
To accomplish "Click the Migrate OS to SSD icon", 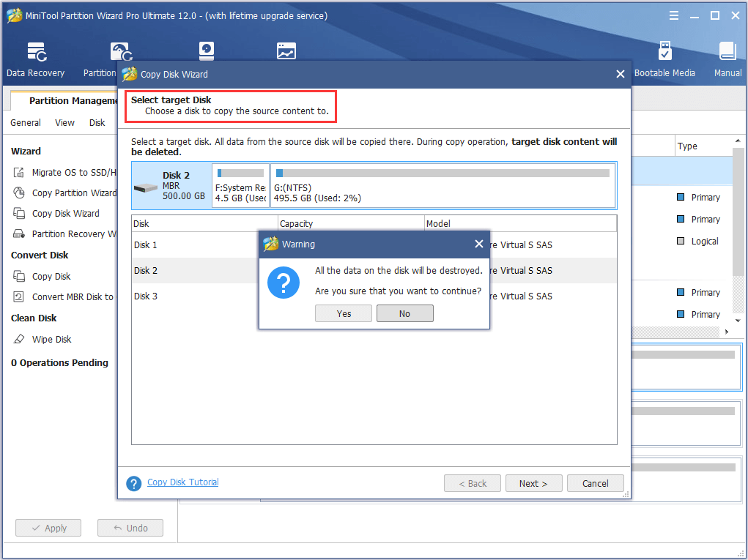I will click(19, 173).
